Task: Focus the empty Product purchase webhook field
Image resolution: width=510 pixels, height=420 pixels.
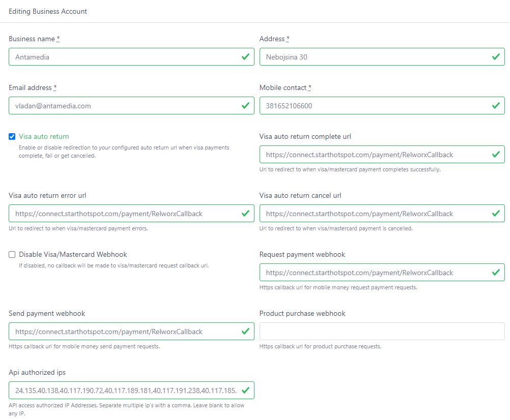Action: click(382, 332)
